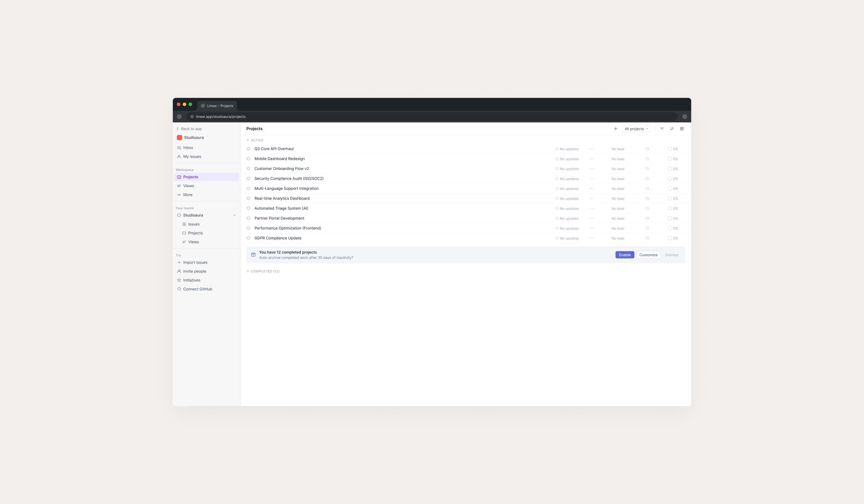Open Import issues link
864x504 pixels.
[x=207, y=262]
